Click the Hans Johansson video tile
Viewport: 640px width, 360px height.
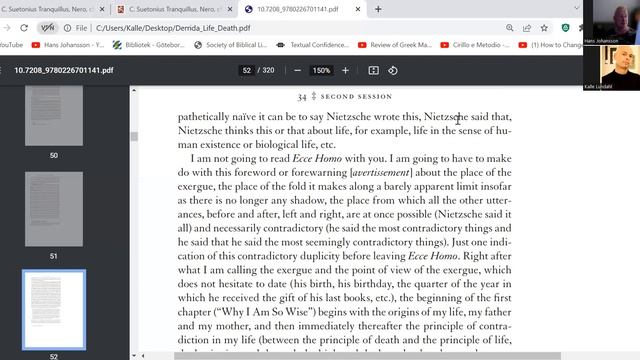611,22
